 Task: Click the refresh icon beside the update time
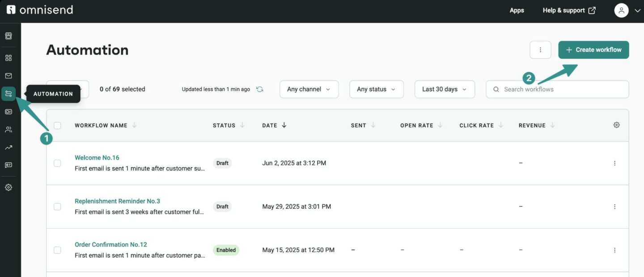(259, 89)
